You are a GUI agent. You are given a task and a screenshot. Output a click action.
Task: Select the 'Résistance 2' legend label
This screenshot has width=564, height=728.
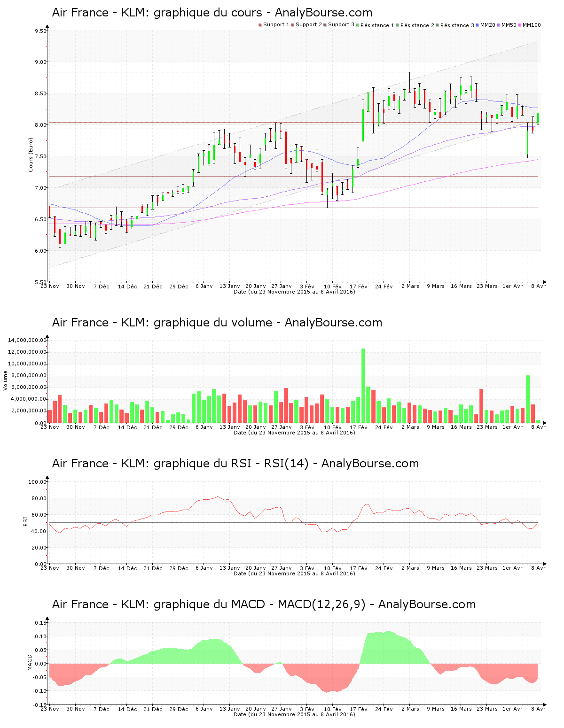[417, 25]
